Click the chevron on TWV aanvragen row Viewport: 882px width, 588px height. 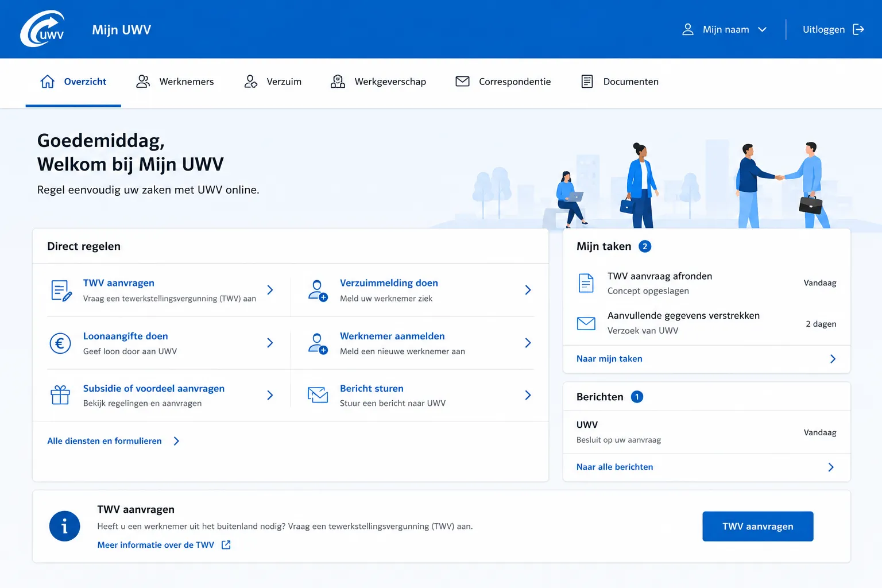[270, 290]
